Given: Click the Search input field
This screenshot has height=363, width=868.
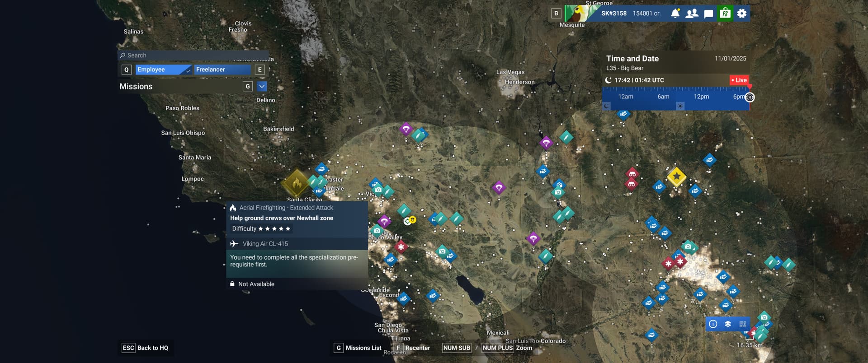Looking at the screenshot, I should click(x=193, y=55).
